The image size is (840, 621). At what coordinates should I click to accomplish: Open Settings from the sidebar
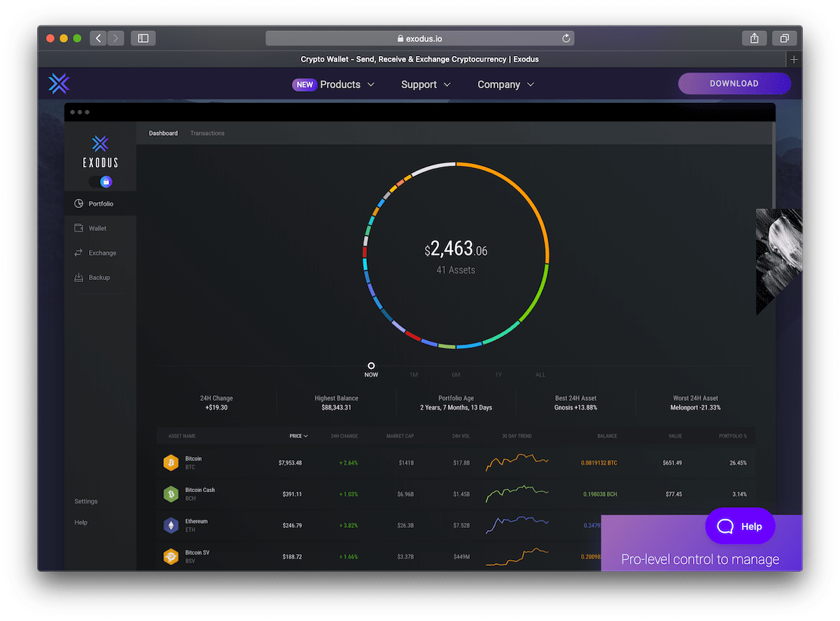click(x=85, y=501)
